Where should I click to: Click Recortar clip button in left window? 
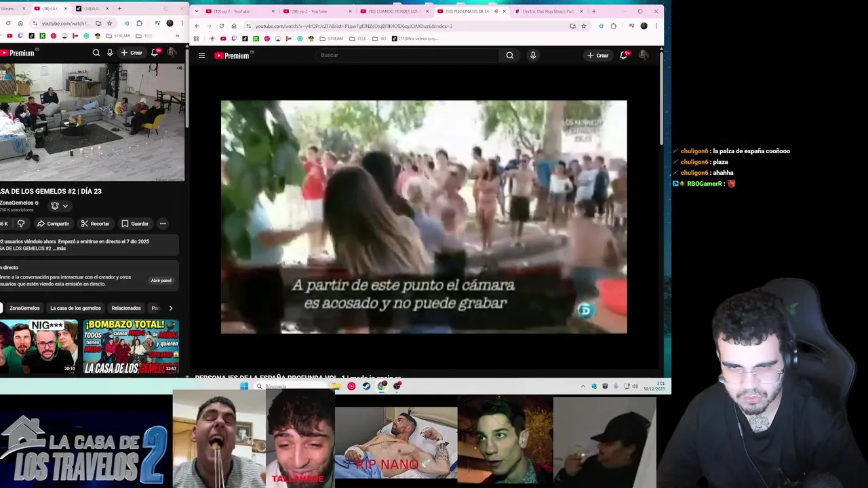tap(95, 224)
